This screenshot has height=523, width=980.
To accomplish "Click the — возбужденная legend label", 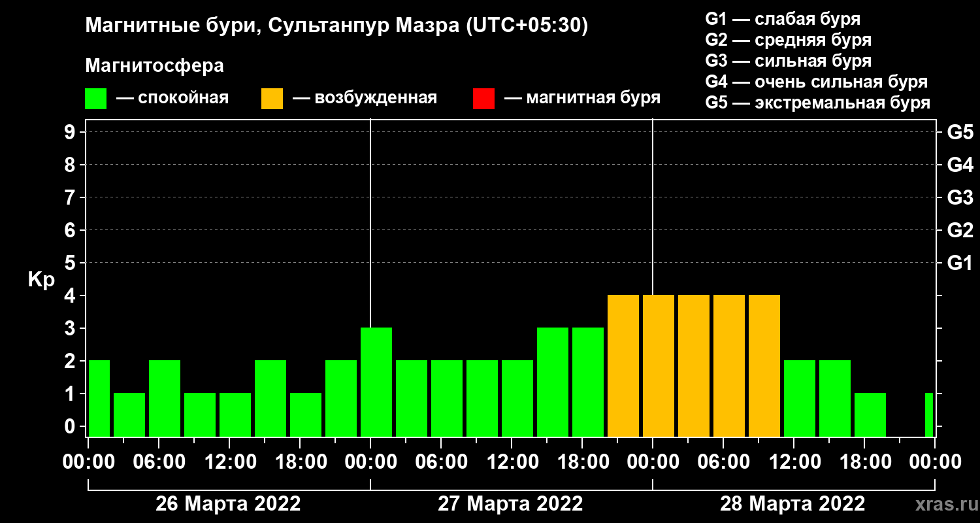I will 365,99.
